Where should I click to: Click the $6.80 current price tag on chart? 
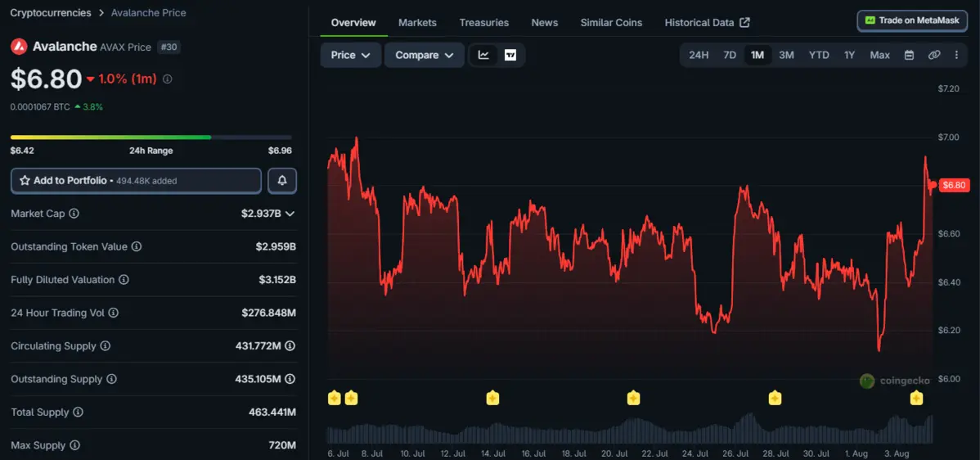955,185
